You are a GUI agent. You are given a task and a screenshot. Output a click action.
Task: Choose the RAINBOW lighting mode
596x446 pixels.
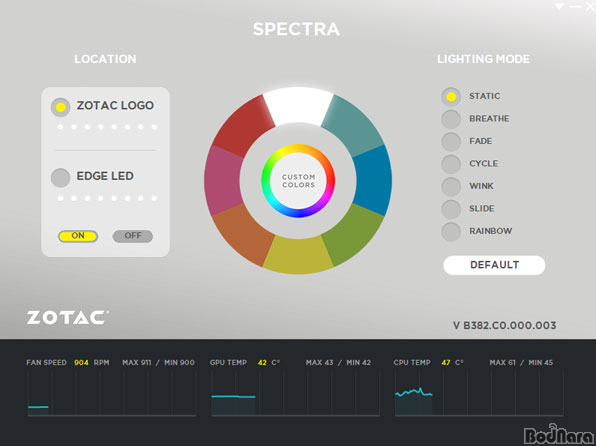[x=451, y=231]
